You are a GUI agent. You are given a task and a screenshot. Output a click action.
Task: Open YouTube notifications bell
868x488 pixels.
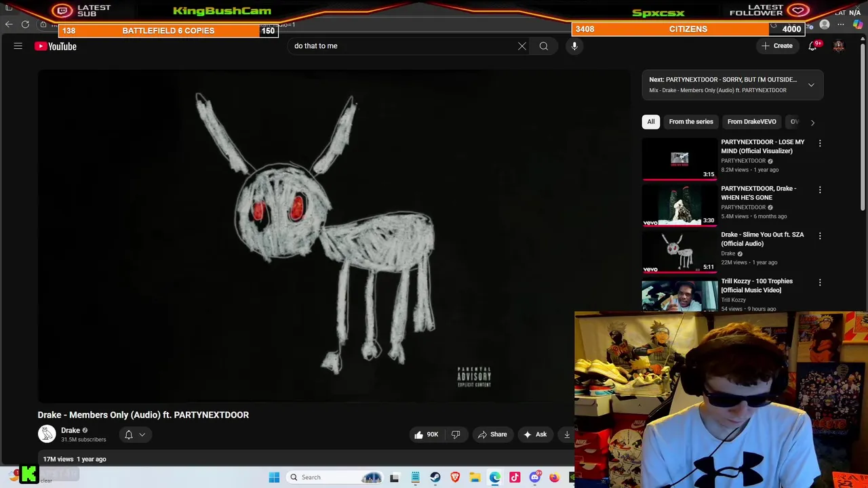coord(812,46)
